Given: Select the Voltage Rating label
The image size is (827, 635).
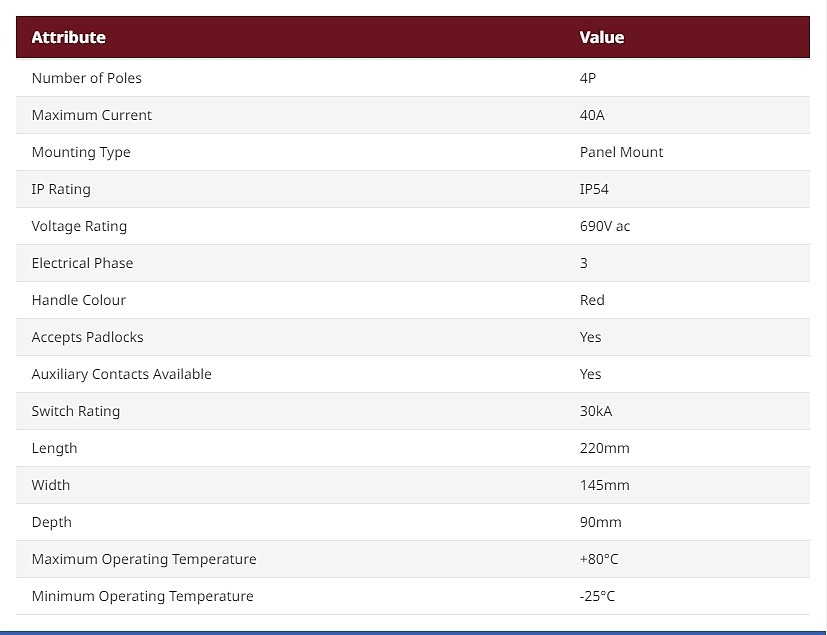Looking at the screenshot, I should click(79, 226).
